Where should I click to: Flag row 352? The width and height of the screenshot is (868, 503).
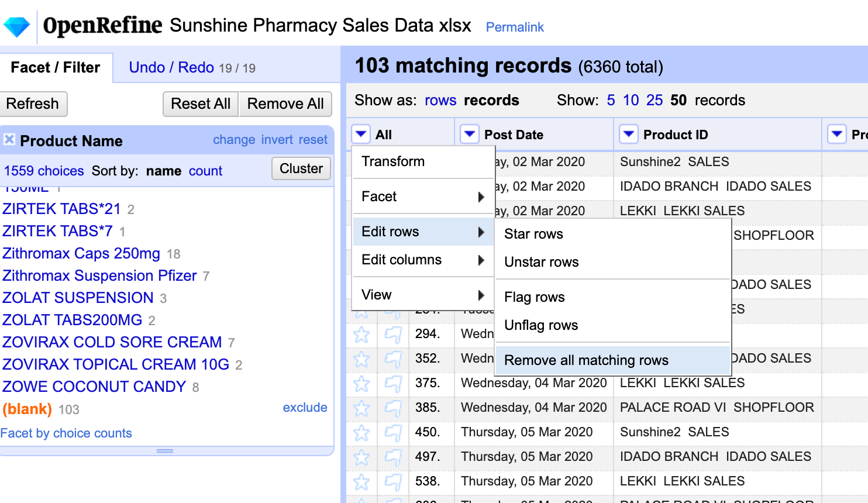(393, 359)
